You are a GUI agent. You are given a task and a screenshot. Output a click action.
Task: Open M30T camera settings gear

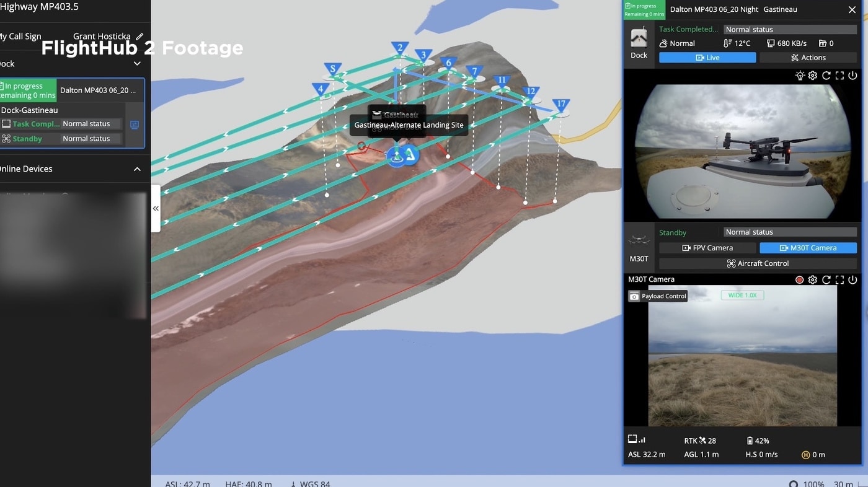pyautogui.click(x=813, y=280)
